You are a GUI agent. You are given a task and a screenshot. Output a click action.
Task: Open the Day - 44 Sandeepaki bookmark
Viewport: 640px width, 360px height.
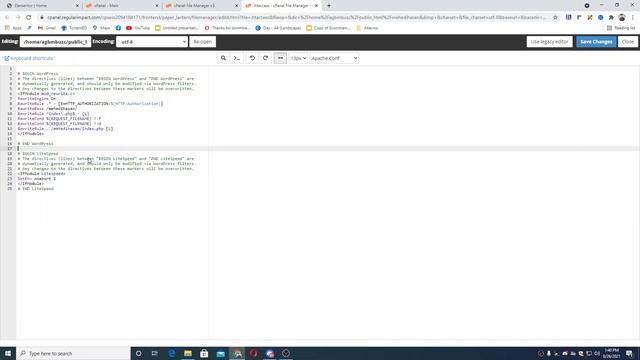pyautogui.click(x=278, y=28)
